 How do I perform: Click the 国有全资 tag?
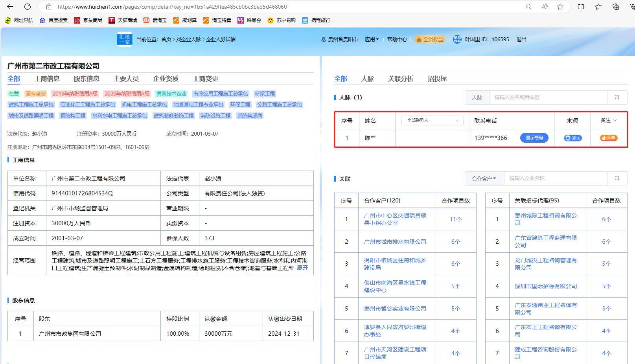(x=35, y=94)
